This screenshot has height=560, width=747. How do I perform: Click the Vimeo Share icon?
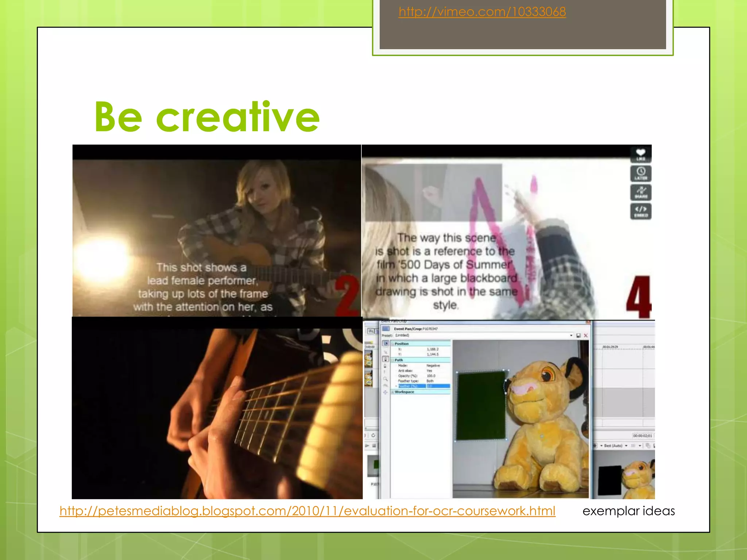pos(641,192)
